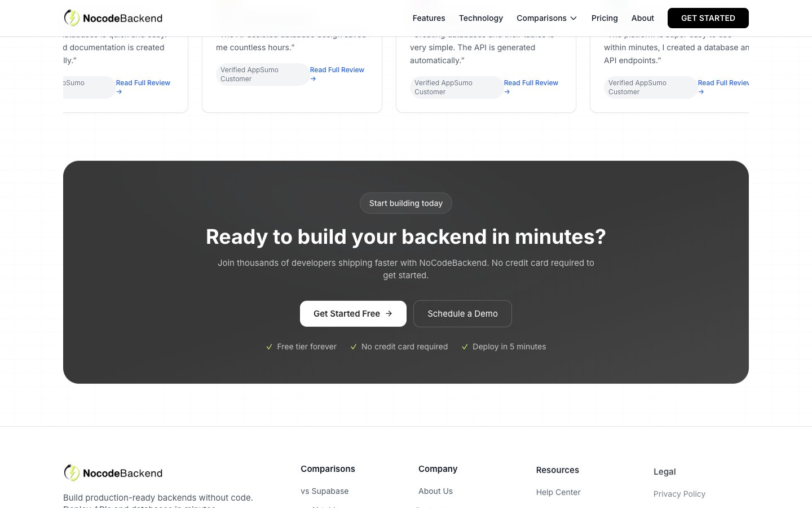Screen dimensions: 812x508
Task: Visit the Help Center link in footer
Action: click(x=558, y=492)
